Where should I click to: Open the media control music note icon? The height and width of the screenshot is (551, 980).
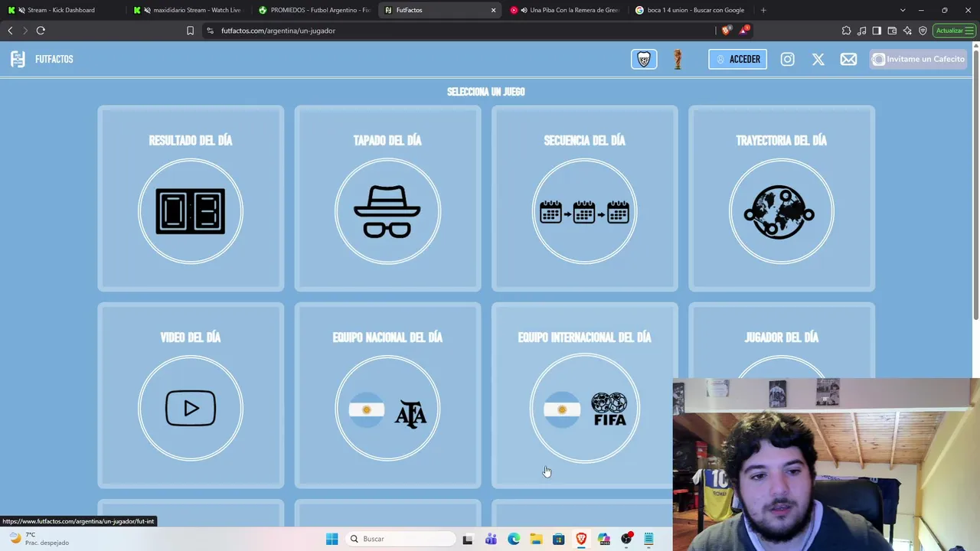click(x=861, y=31)
